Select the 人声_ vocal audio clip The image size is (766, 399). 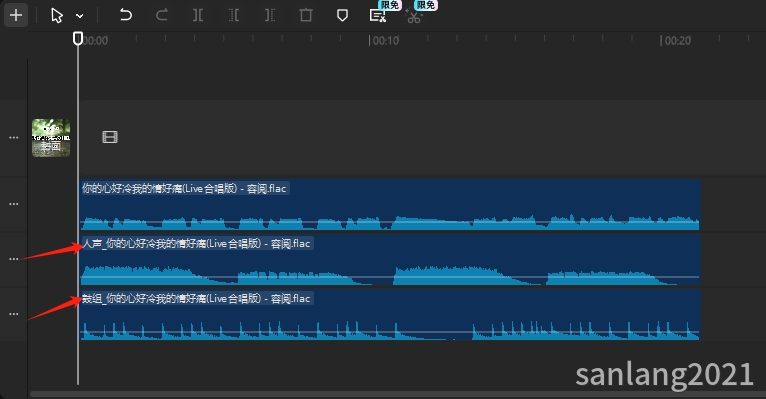390,260
